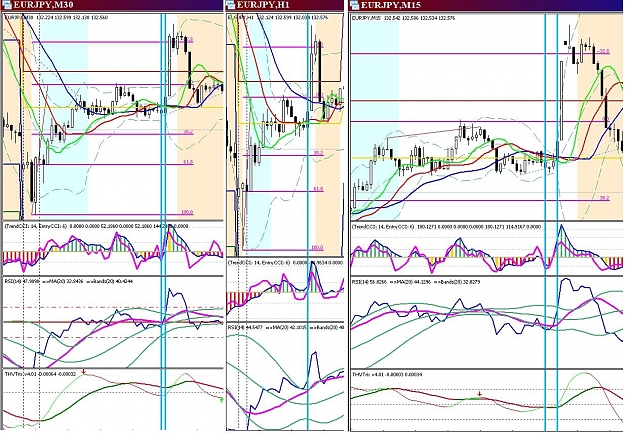The width and height of the screenshot is (625, 434).
Task: Click topmost Fibonacci level label in M15 chart
Action: coord(604,51)
